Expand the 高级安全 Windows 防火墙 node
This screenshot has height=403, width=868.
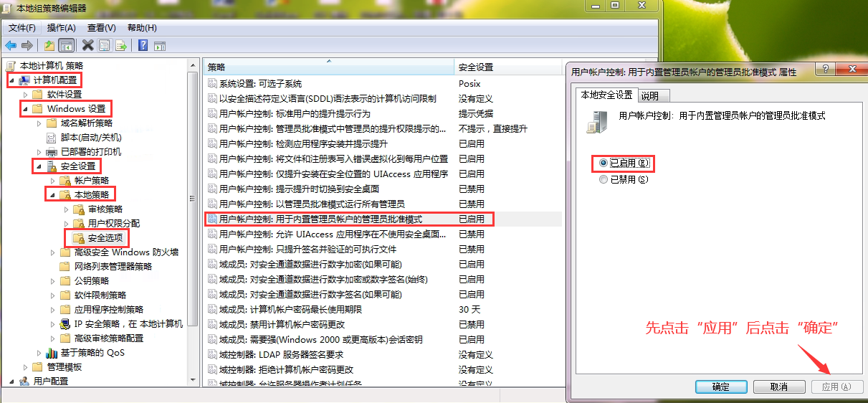pos(53,252)
